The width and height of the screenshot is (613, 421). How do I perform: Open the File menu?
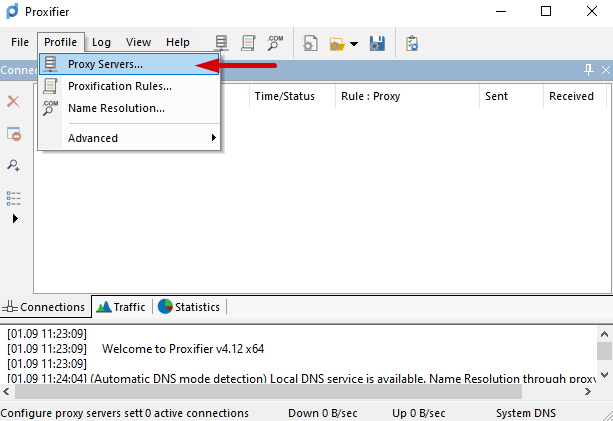(20, 42)
